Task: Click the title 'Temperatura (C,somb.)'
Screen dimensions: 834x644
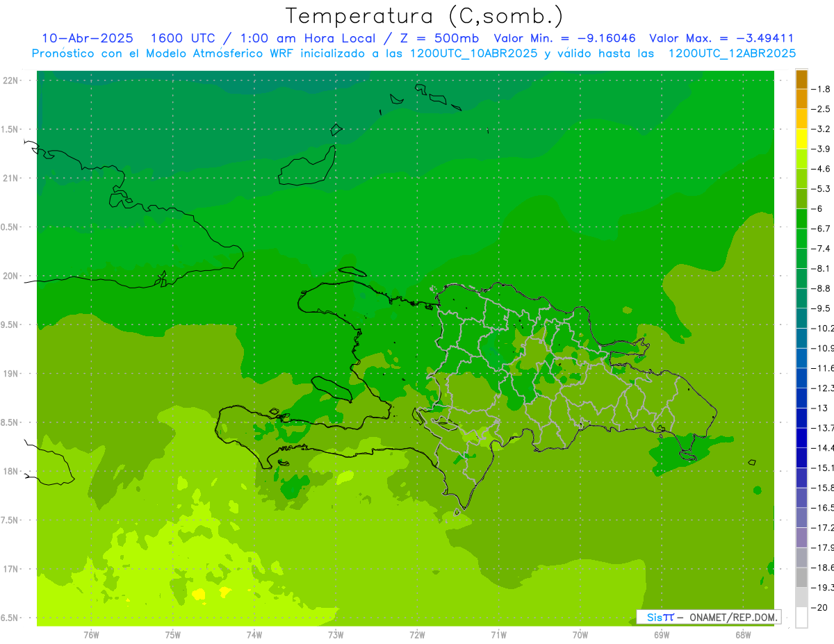Action: tap(425, 16)
